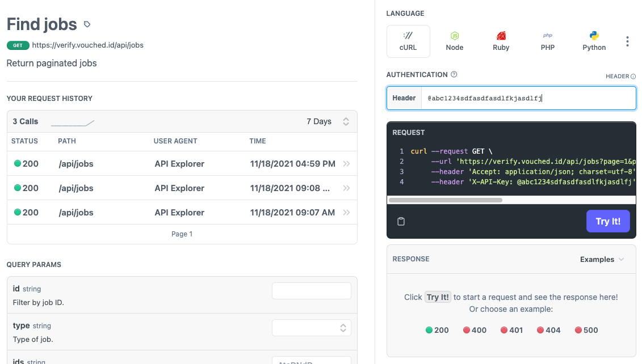Select the Python language option
Screen dimensions: 642x364
(594, 41)
